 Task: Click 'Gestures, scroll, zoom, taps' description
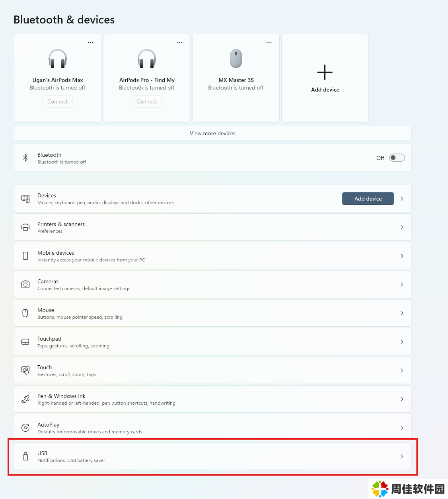click(x=66, y=374)
